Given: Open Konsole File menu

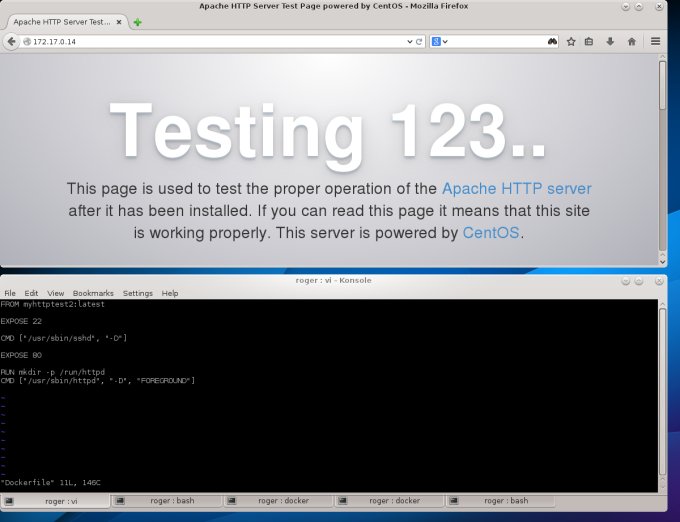Looking at the screenshot, I should (x=10, y=294).
